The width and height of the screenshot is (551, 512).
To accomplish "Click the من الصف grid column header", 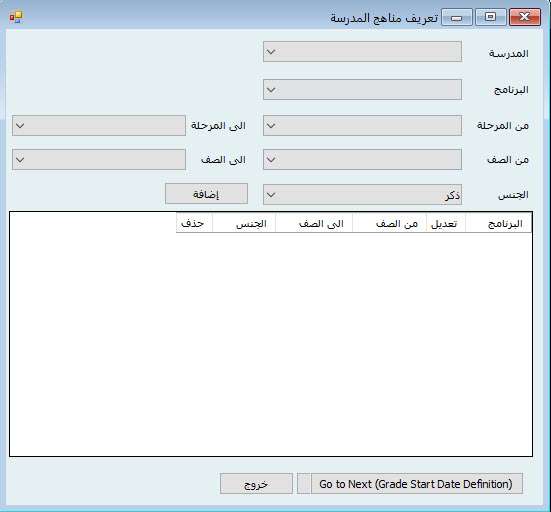I will pyautogui.click(x=389, y=223).
